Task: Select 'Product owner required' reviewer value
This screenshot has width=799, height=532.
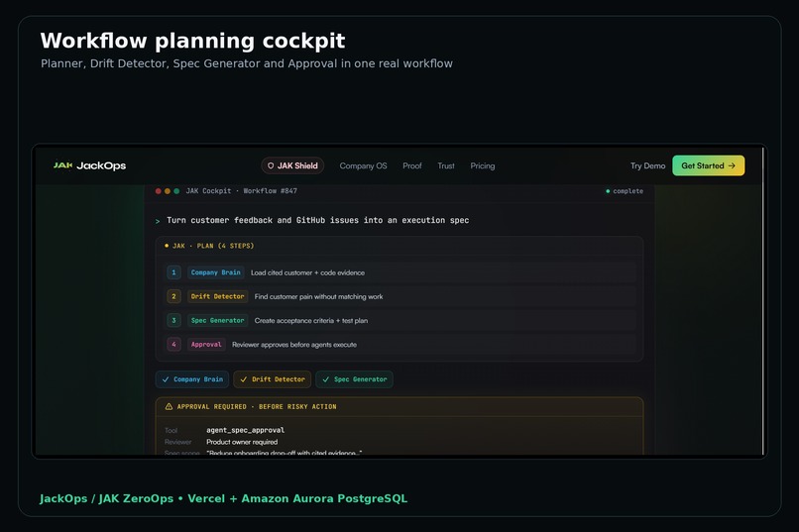Action: tap(242, 442)
